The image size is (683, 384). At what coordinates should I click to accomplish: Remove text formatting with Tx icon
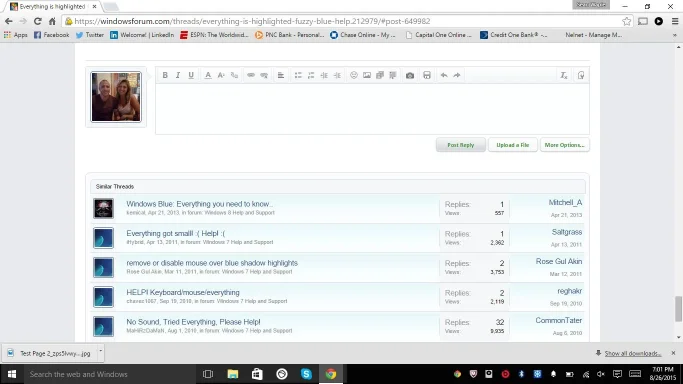click(x=564, y=75)
